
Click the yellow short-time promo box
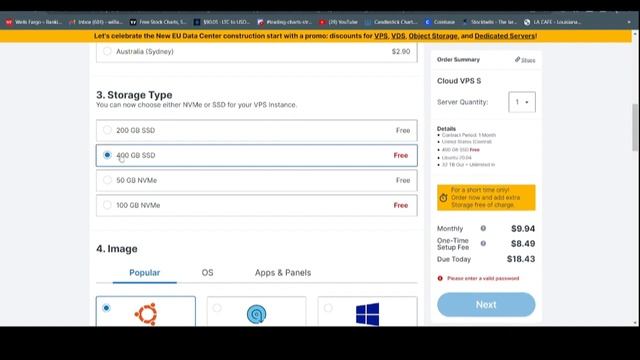tap(486, 198)
